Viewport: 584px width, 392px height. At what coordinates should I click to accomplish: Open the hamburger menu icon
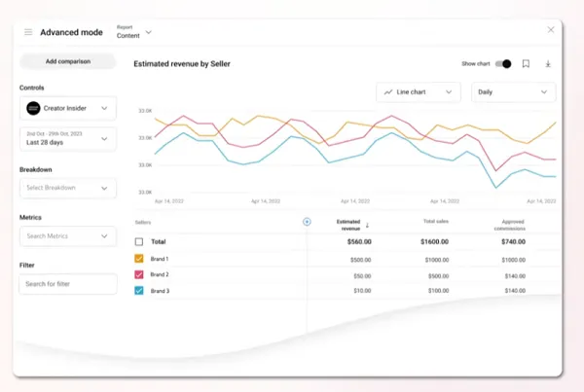[x=28, y=32]
